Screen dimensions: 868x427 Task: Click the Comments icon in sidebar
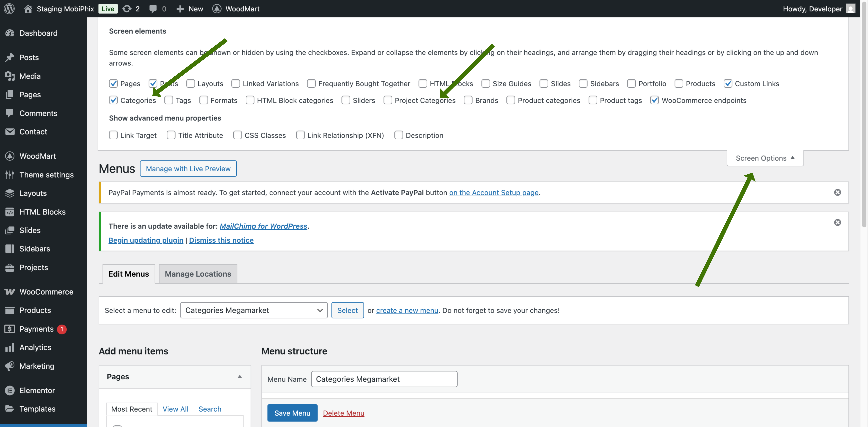click(10, 113)
